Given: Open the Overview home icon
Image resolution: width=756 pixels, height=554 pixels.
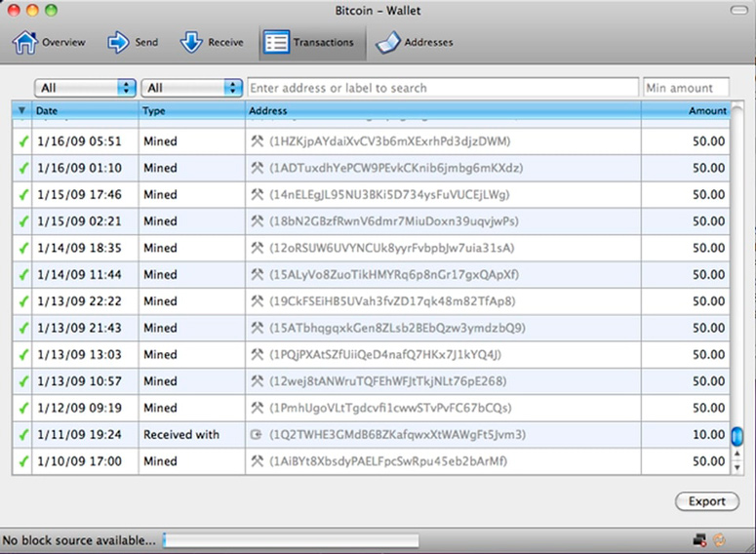Looking at the screenshot, I should [x=25, y=43].
